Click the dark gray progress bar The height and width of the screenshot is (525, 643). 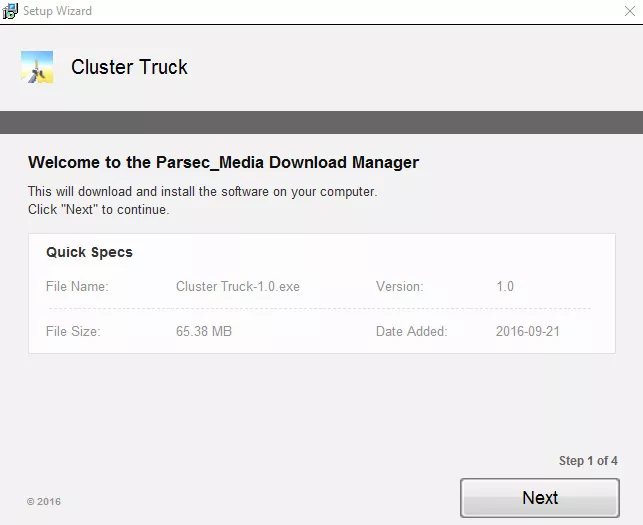[x=322, y=122]
